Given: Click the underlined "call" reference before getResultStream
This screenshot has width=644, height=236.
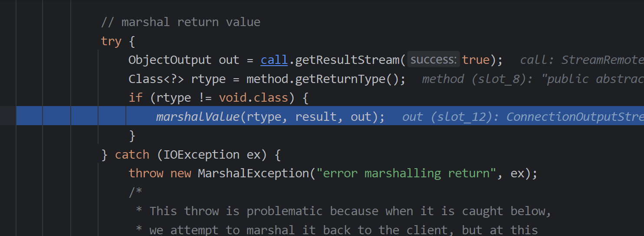Looking at the screenshot, I should (274, 60).
